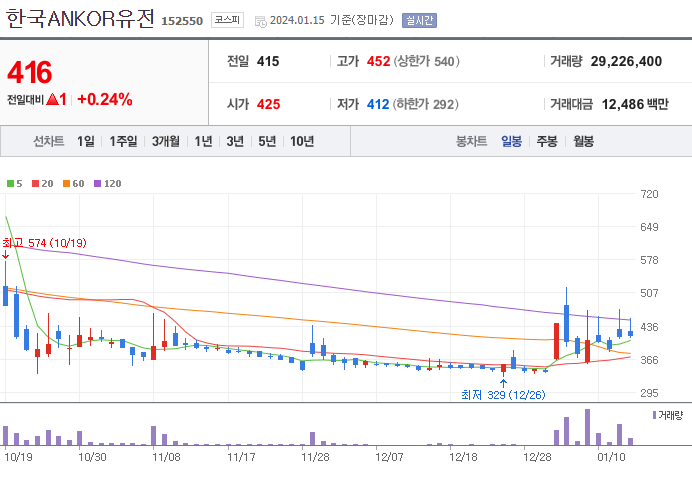692x482 pixels.
Task: Switch to 일봉 daily candle chart
Action: point(511,141)
